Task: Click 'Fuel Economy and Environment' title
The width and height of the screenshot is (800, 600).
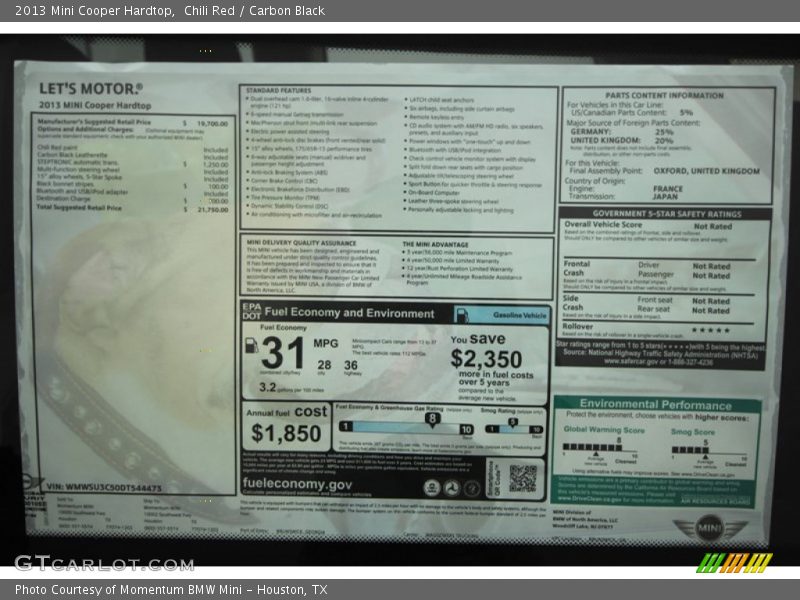Action: pos(349,313)
